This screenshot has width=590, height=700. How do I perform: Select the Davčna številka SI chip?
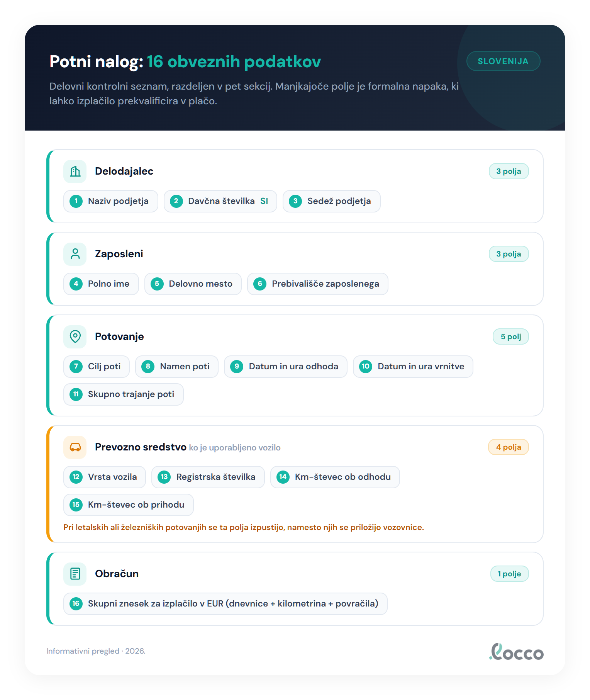click(220, 201)
